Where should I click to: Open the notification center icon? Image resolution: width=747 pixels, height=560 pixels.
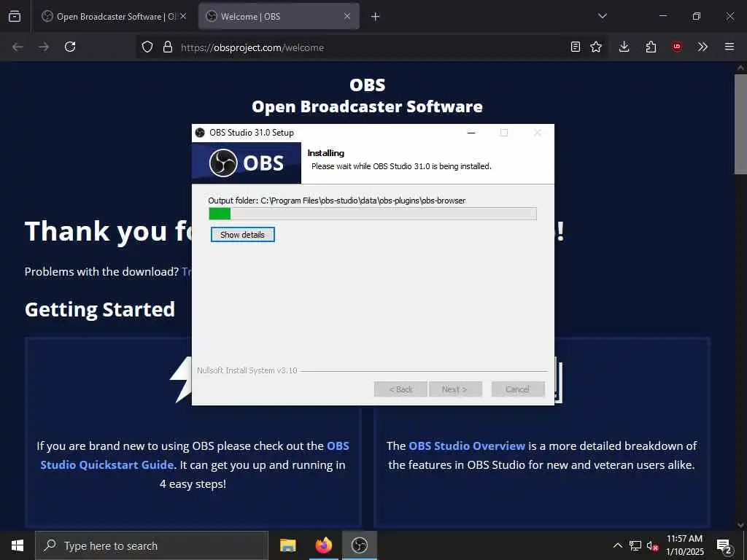coord(724,546)
